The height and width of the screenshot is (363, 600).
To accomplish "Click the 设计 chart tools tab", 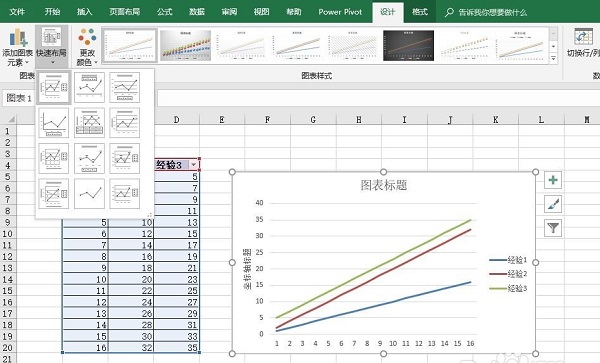I will (x=388, y=12).
